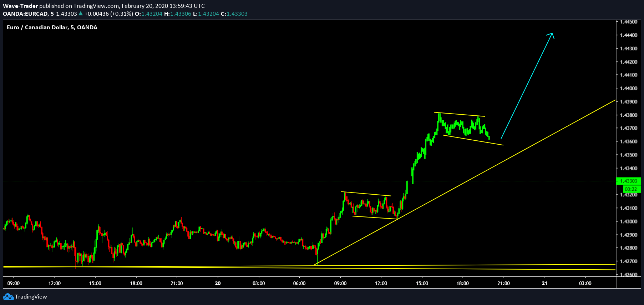The height and width of the screenshot is (305, 644).
Task: Click the TradingView cloud logo icon
Action: [x=9, y=297]
